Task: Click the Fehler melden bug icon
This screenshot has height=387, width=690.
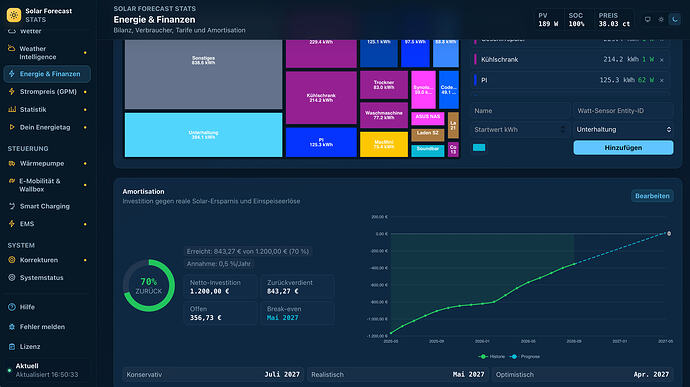Action: 12,327
